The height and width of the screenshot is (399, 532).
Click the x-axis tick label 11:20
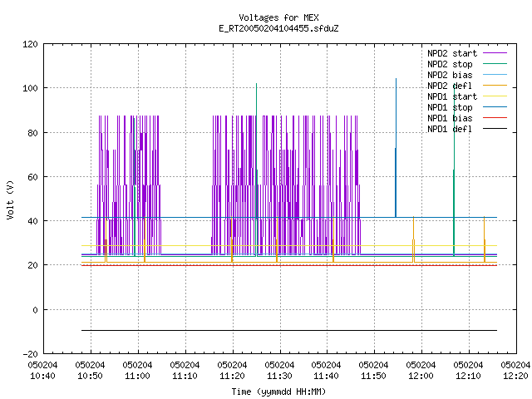pyautogui.click(x=232, y=376)
